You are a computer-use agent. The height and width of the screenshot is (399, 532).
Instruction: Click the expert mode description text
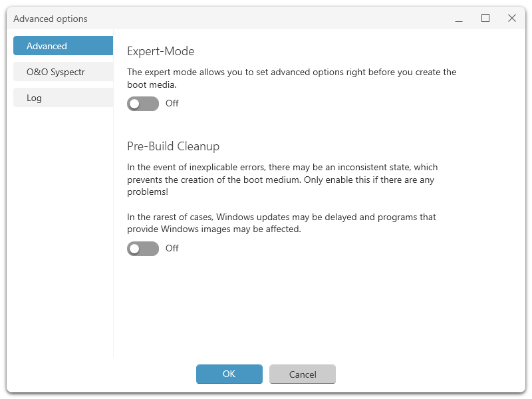(x=291, y=78)
